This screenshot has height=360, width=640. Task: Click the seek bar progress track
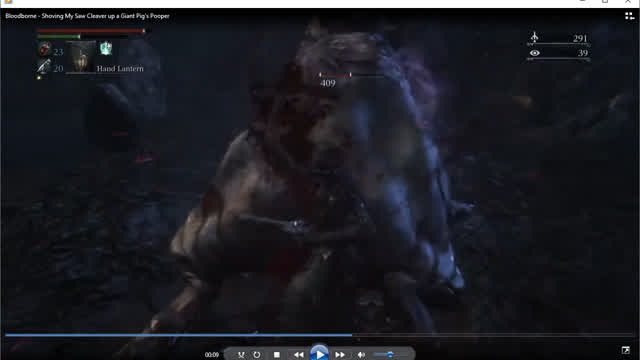click(320, 335)
